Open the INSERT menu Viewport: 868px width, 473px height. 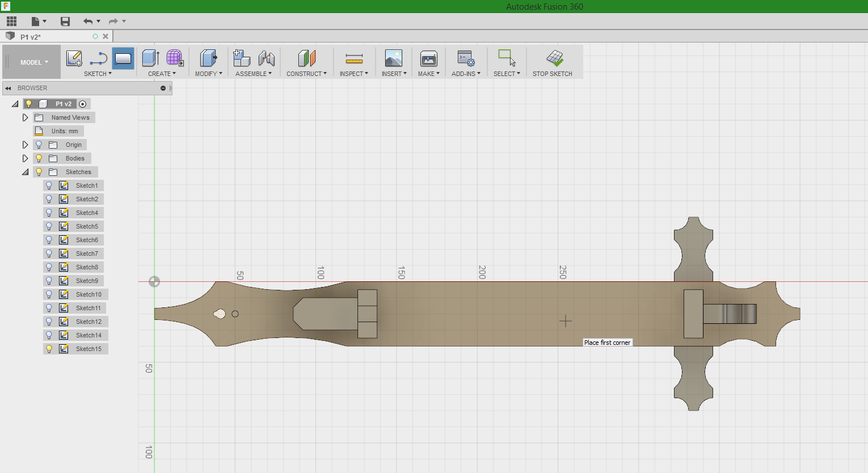[394, 74]
